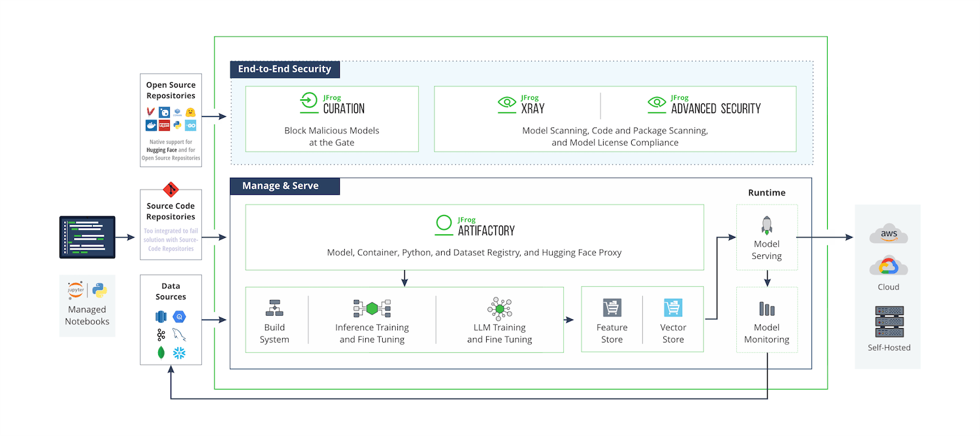Image resolution: width=980 pixels, height=436 pixels.
Task: Click 'Block Malicious Models at the Gate' text
Action: coord(332,136)
